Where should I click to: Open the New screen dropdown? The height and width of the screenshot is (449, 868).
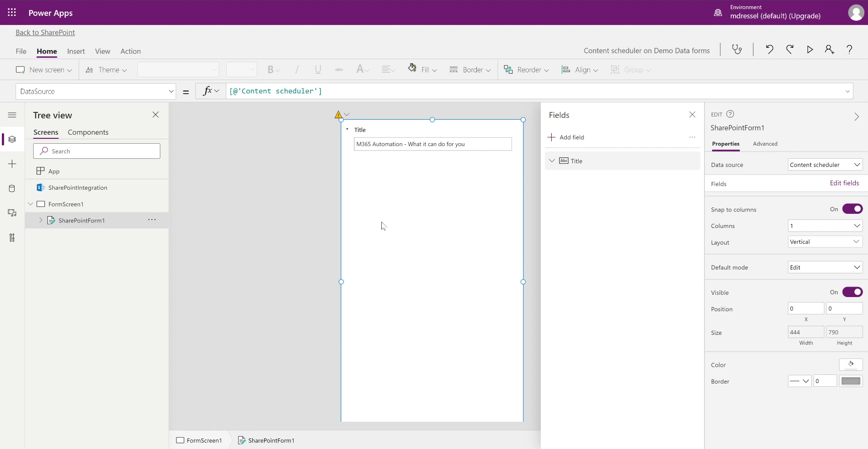(x=44, y=70)
